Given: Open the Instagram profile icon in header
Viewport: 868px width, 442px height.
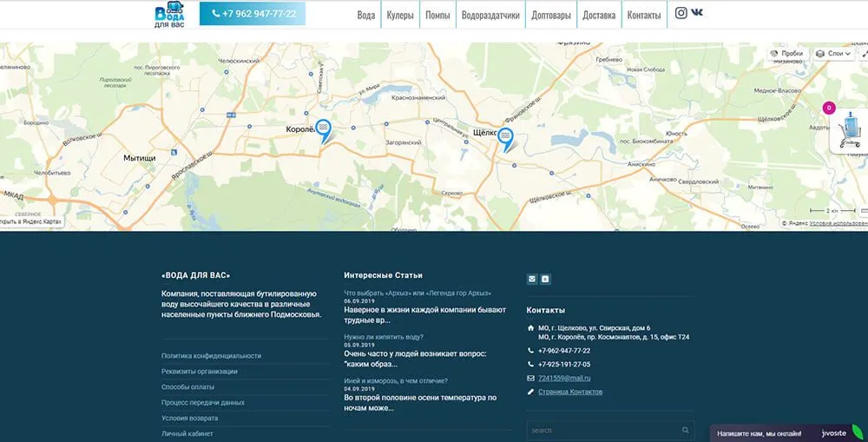Looking at the screenshot, I should [x=681, y=13].
